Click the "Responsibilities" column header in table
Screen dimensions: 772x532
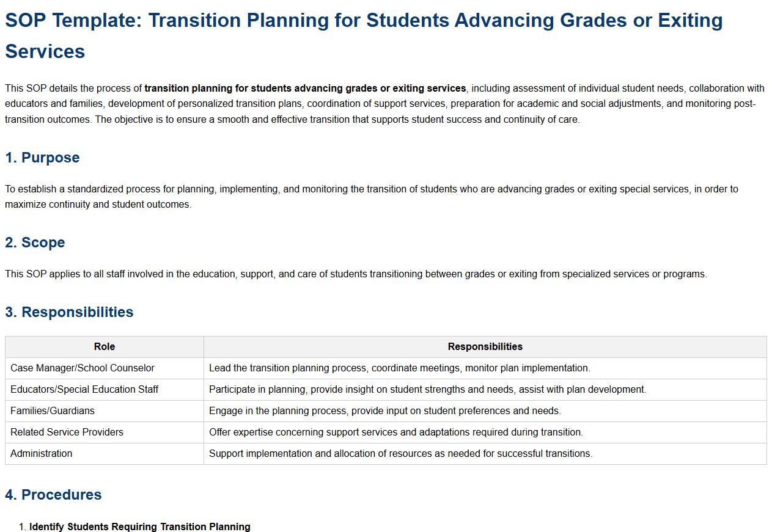485,347
